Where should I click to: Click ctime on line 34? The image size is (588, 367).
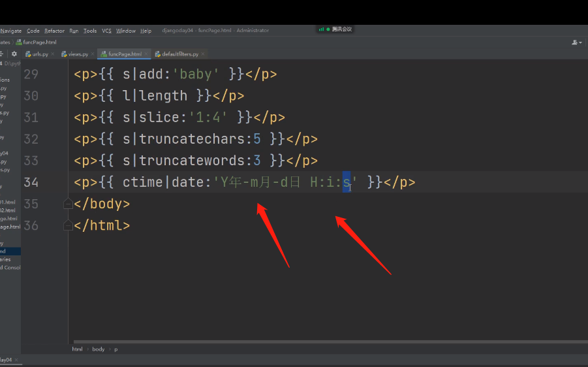pos(142,182)
